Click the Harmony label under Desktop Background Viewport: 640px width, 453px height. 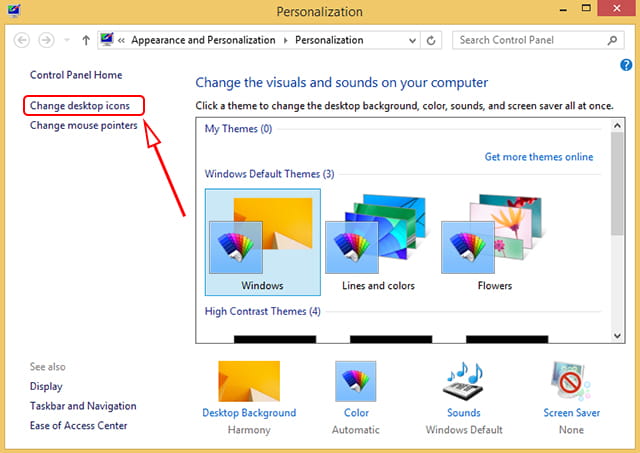pos(249,430)
